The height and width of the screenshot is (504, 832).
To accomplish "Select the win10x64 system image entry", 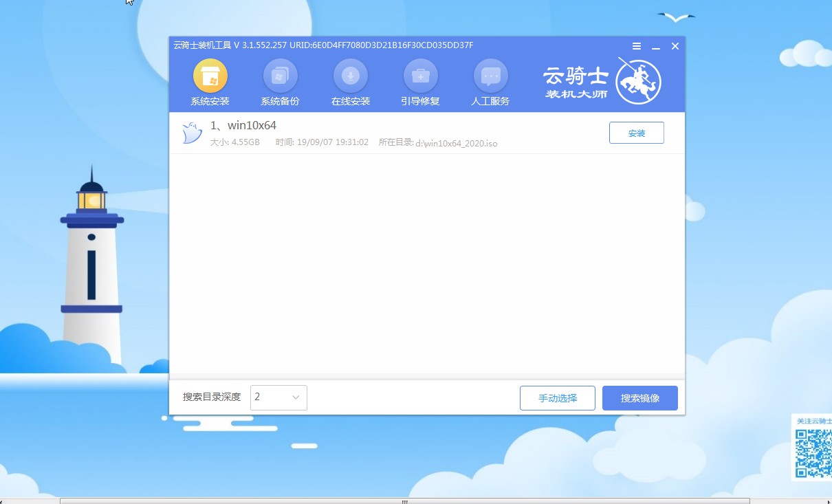I will click(244, 125).
